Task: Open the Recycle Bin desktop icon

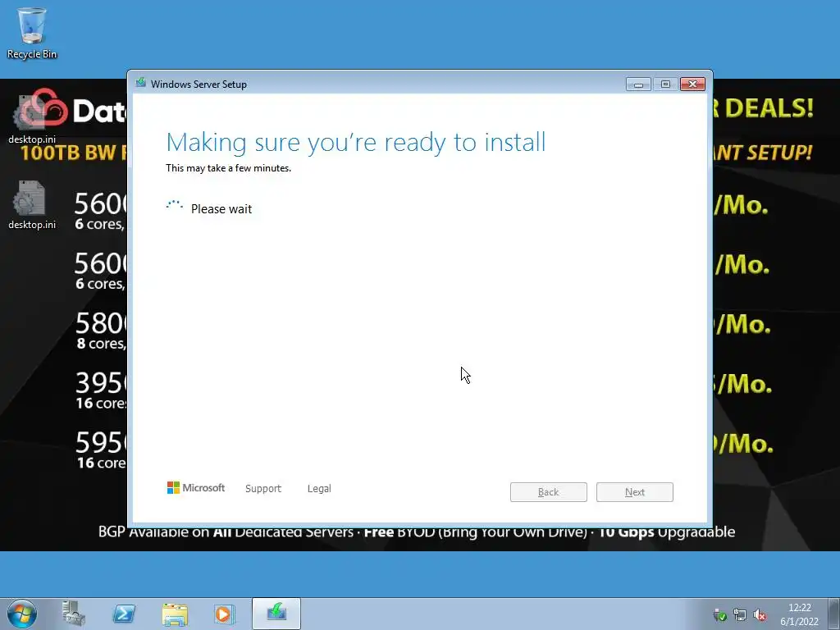Action: click(32, 33)
